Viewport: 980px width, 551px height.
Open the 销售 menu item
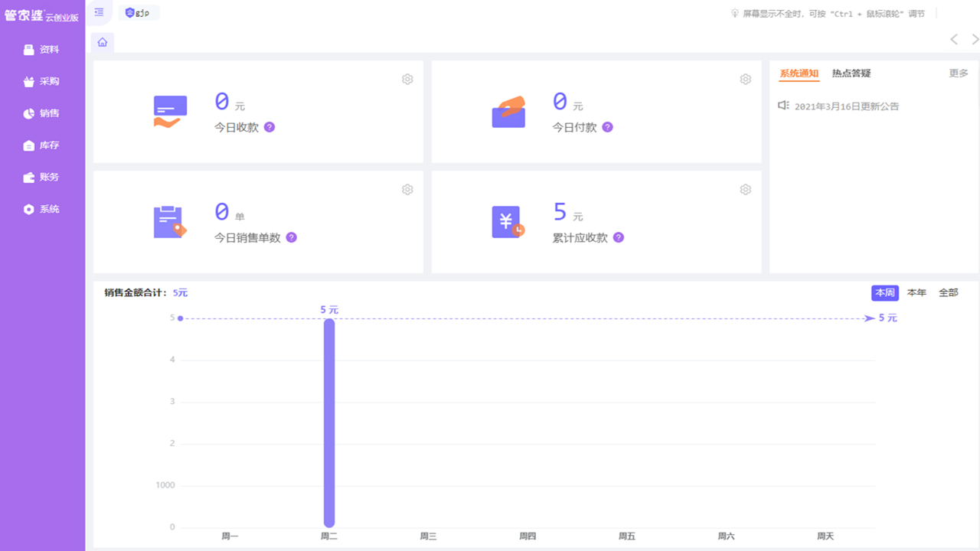42,113
